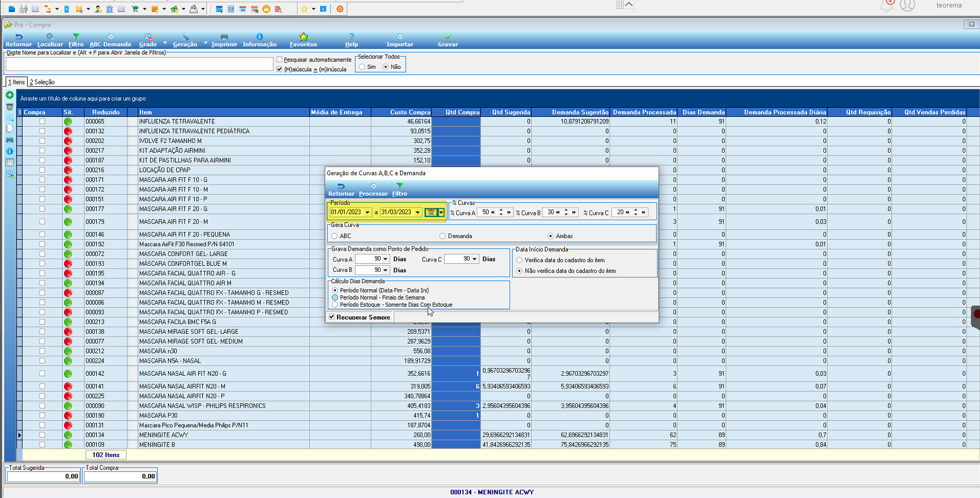Open the Informação toolbar icon
The width and height of the screenshot is (980, 498).
[x=259, y=36]
